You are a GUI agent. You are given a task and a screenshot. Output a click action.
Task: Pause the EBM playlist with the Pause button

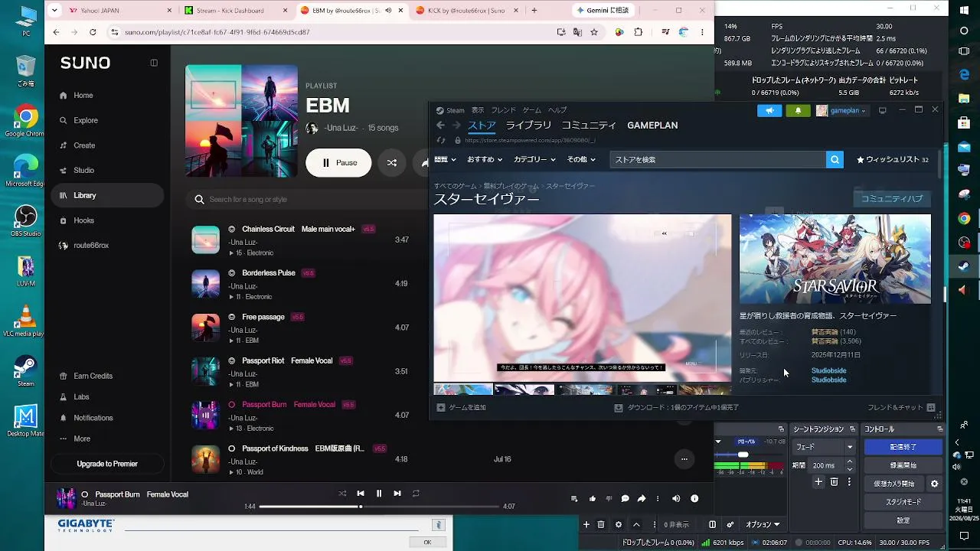(x=338, y=163)
